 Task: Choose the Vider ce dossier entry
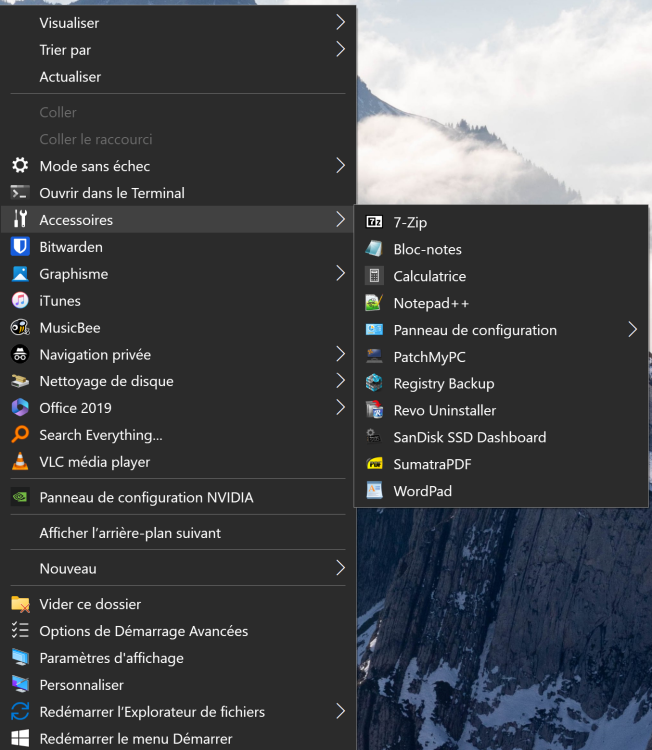point(178,604)
